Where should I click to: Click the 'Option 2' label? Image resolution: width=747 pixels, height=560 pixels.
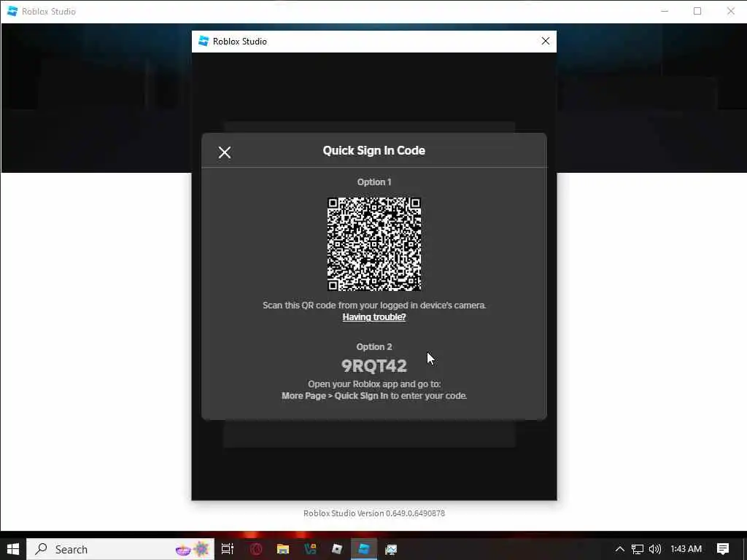tap(374, 346)
